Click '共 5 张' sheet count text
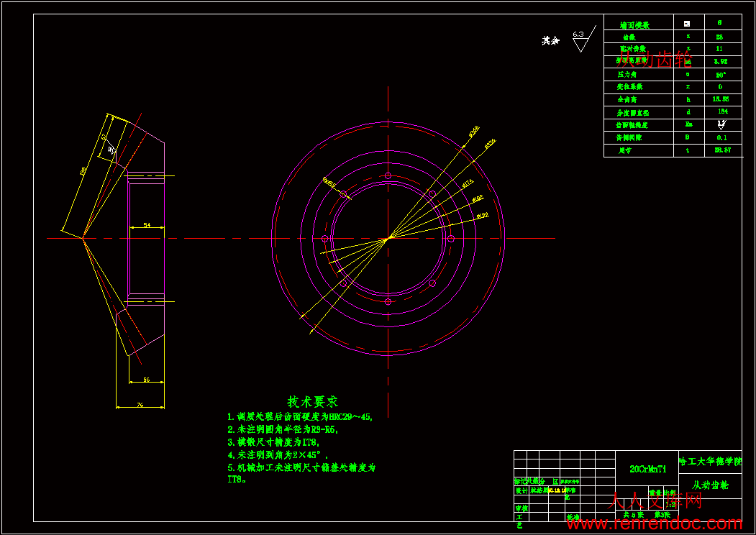Screen dimensions: 756x535 (634, 515)
